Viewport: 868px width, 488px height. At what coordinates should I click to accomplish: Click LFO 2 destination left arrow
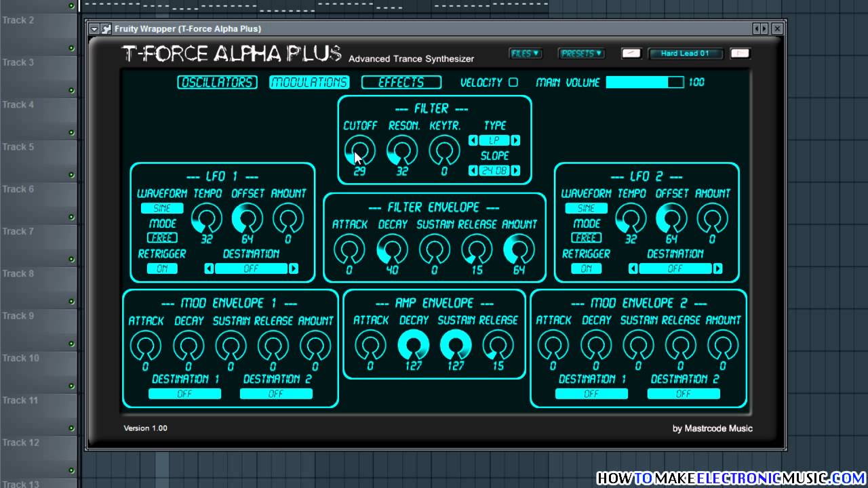coord(633,268)
